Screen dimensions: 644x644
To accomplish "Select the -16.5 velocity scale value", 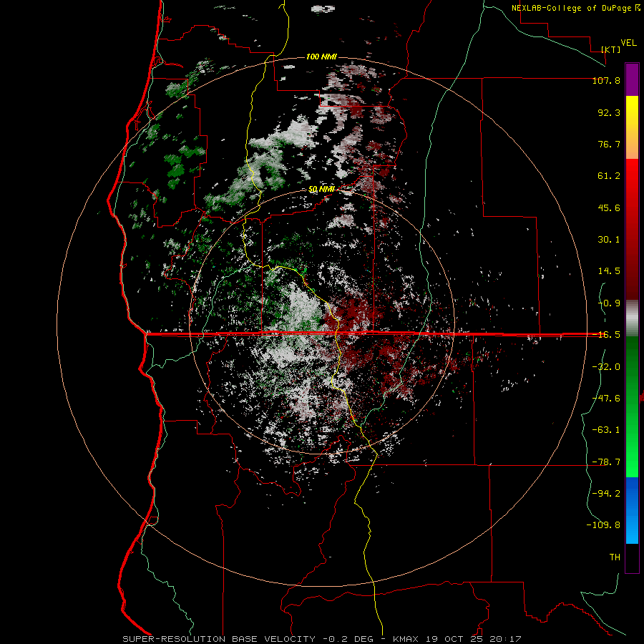I will pyautogui.click(x=606, y=335).
